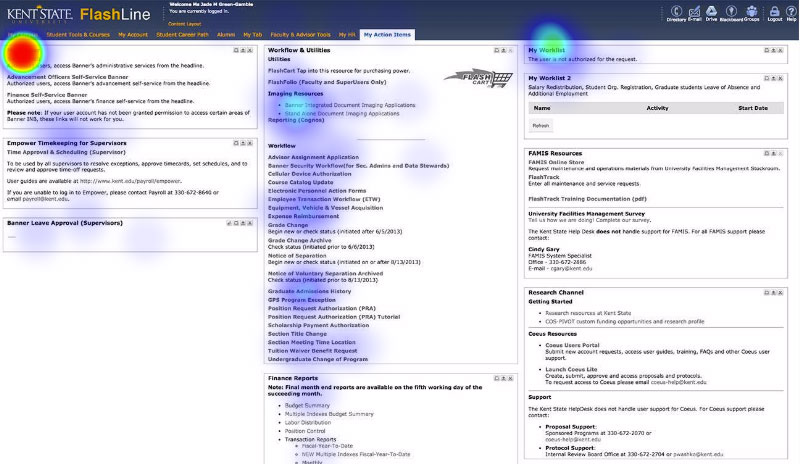
Task: Click X icon on FAMIS Resources panel
Action: [780, 153]
